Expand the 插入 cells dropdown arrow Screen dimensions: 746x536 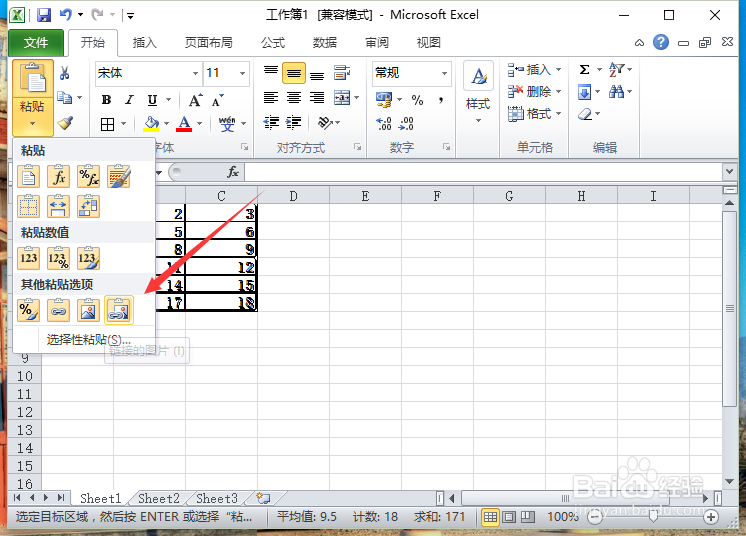559,69
